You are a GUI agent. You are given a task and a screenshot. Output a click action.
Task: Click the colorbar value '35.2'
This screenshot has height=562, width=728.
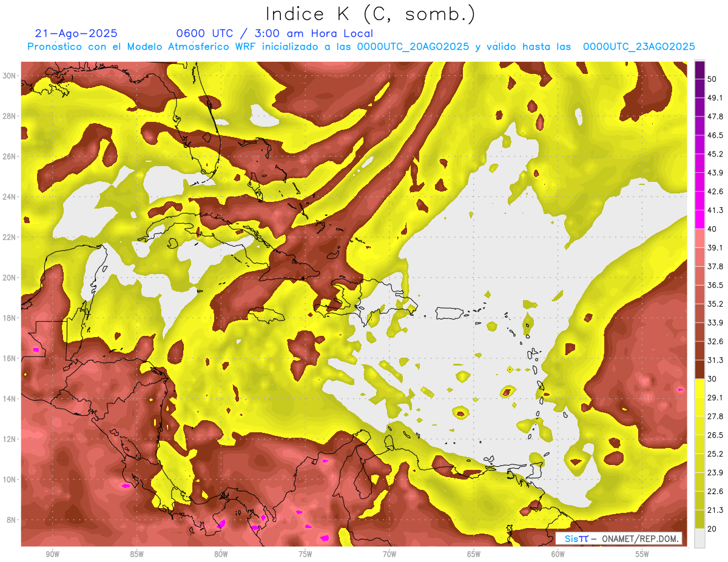pos(715,304)
